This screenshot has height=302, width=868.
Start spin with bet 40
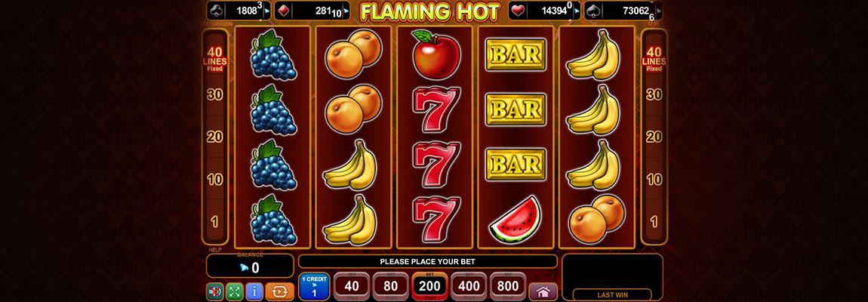352,286
